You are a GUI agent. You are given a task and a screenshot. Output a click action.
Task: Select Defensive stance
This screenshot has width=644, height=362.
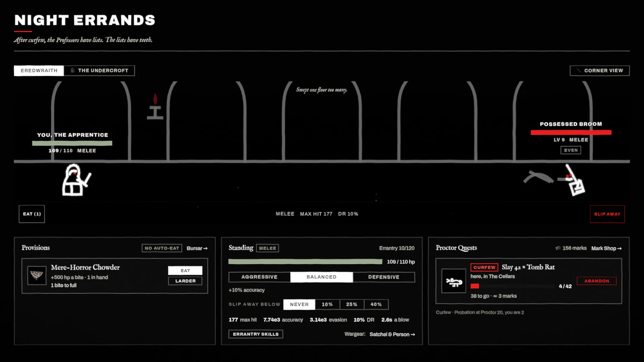pos(384,277)
